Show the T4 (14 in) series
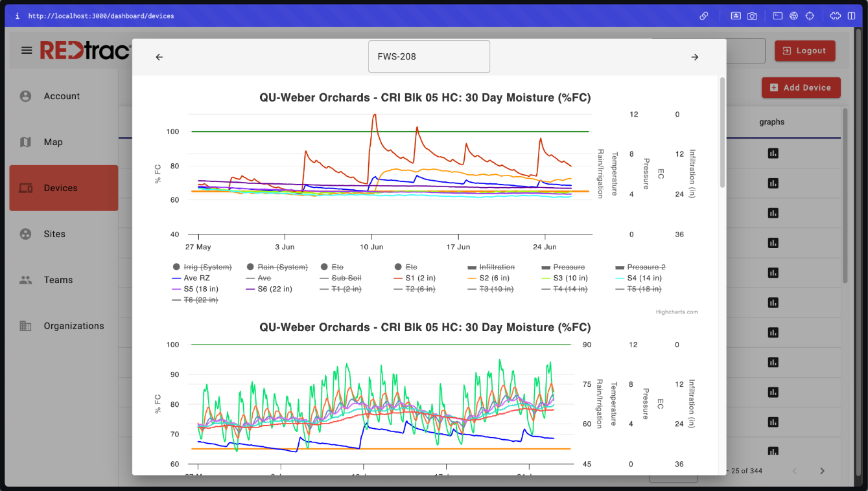868x491 pixels. 565,289
